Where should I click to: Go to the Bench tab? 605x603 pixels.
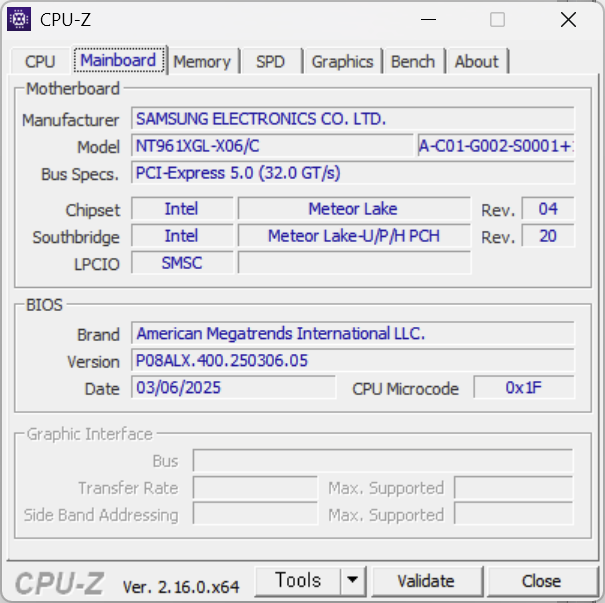pos(413,62)
